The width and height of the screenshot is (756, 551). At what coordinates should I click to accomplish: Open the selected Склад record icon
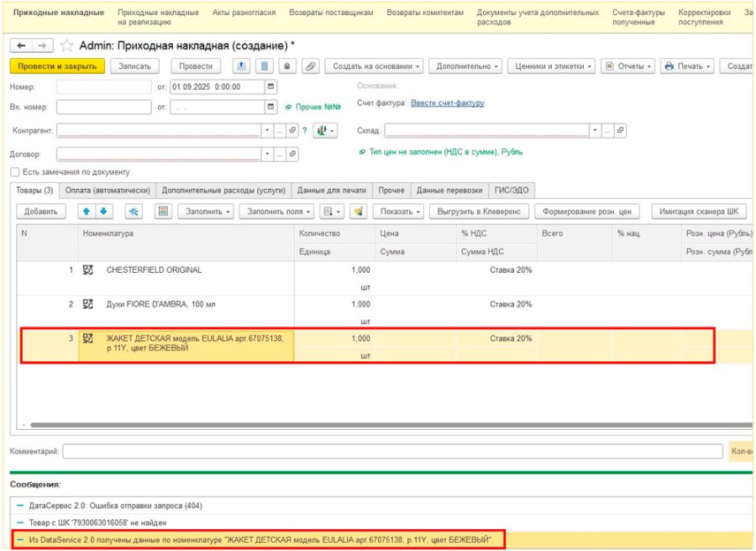pos(620,130)
